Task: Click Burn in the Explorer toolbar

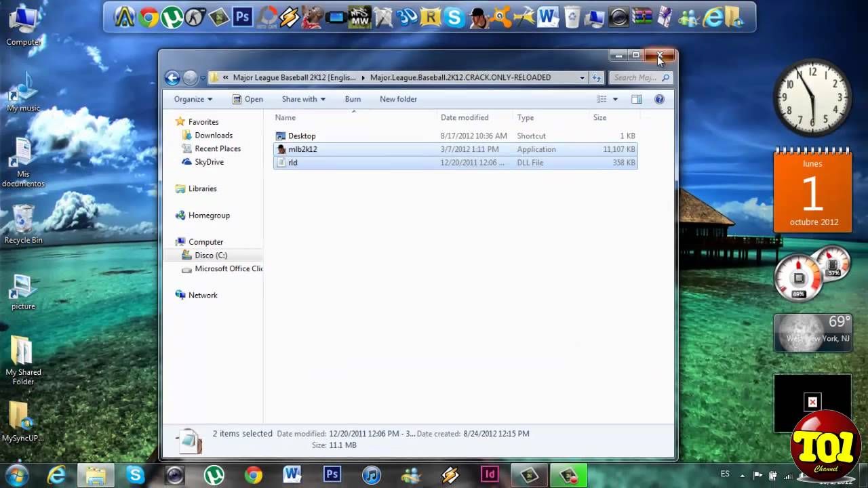Action: click(x=353, y=99)
